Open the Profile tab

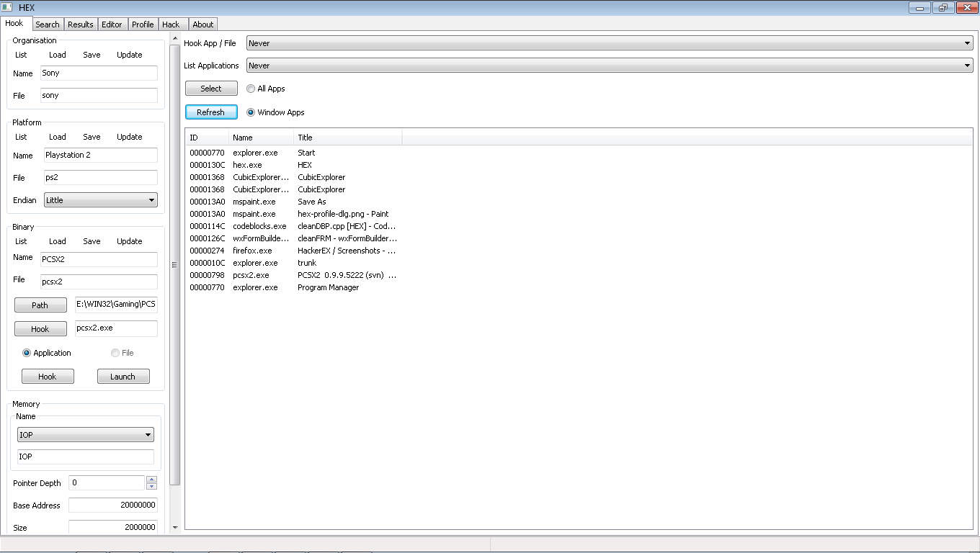tap(143, 24)
